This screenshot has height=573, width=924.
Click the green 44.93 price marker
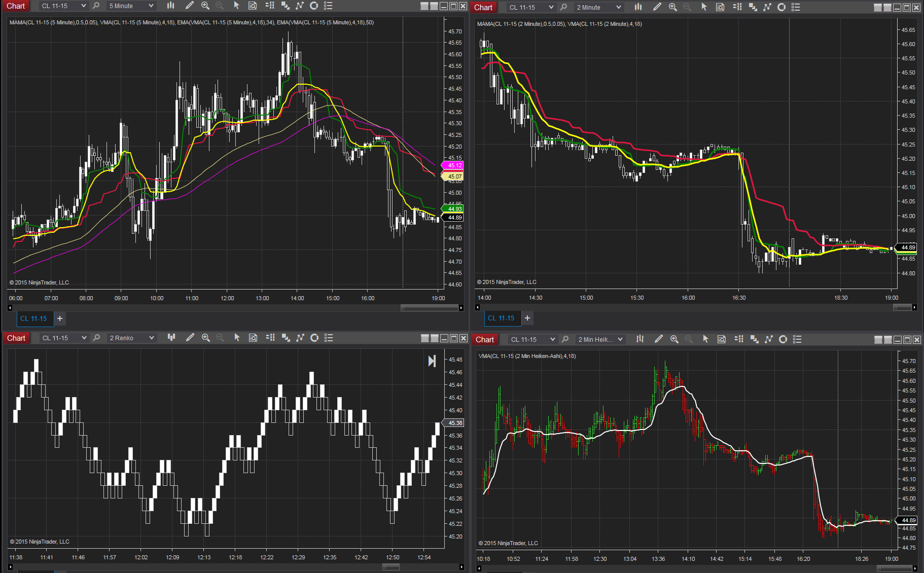(453, 209)
